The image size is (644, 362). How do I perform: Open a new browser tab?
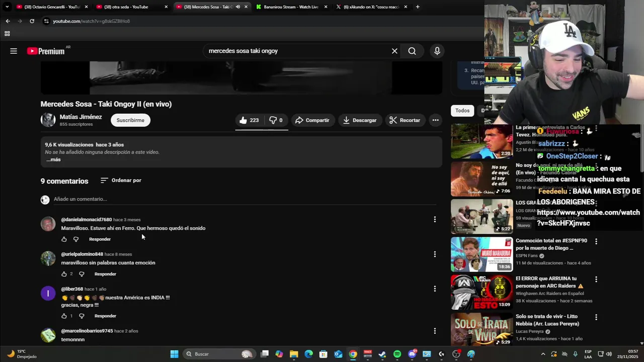[418, 7]
